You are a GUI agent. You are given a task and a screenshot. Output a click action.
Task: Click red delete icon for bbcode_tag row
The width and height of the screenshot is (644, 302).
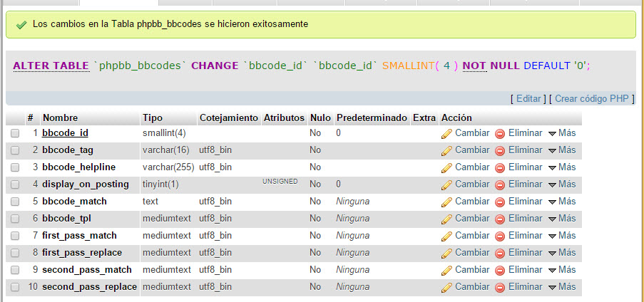(x=500, y=150)
